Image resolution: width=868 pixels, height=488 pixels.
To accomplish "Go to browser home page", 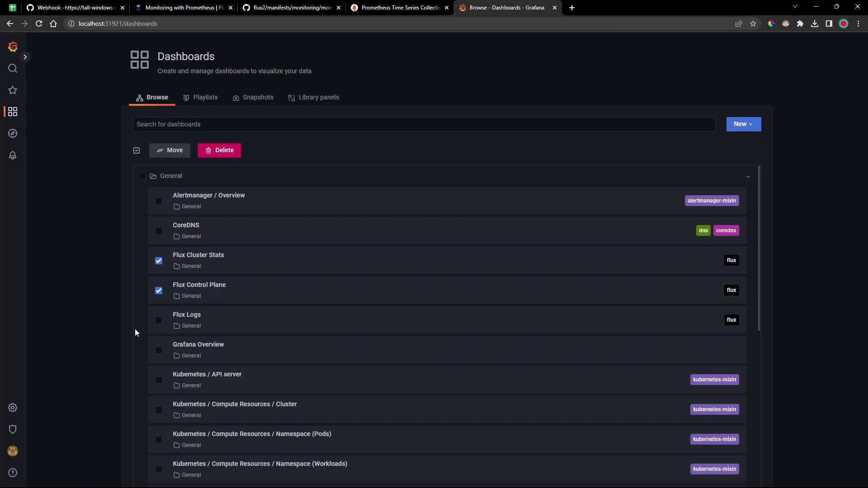I will tap(53, 23).
